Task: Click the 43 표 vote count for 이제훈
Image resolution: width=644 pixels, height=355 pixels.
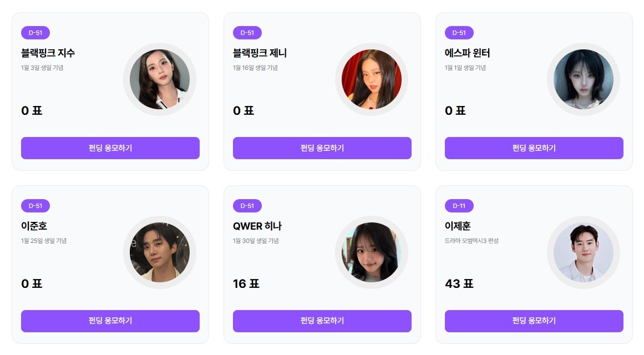Action: (458, 283)
